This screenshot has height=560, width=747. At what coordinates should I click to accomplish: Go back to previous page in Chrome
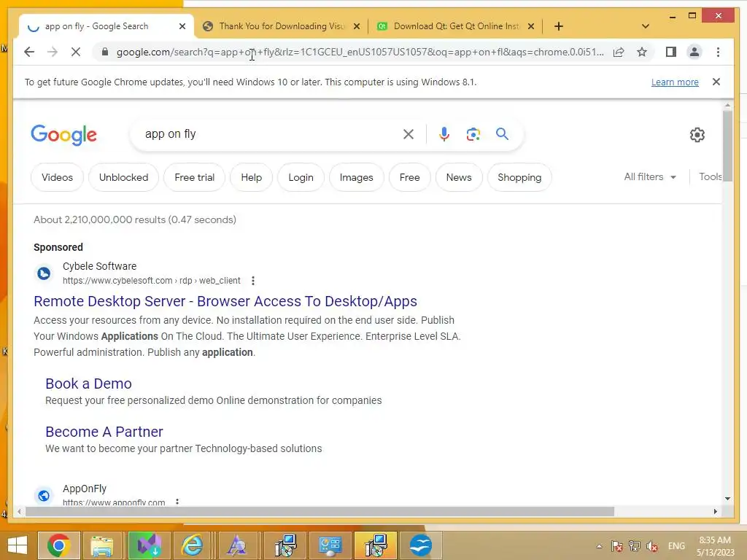pyautogui.click(x=29, y=52)
